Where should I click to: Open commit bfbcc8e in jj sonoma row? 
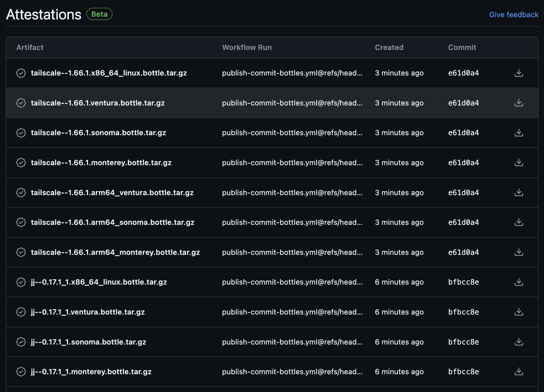pyautogui.click(x=463, y=342)
